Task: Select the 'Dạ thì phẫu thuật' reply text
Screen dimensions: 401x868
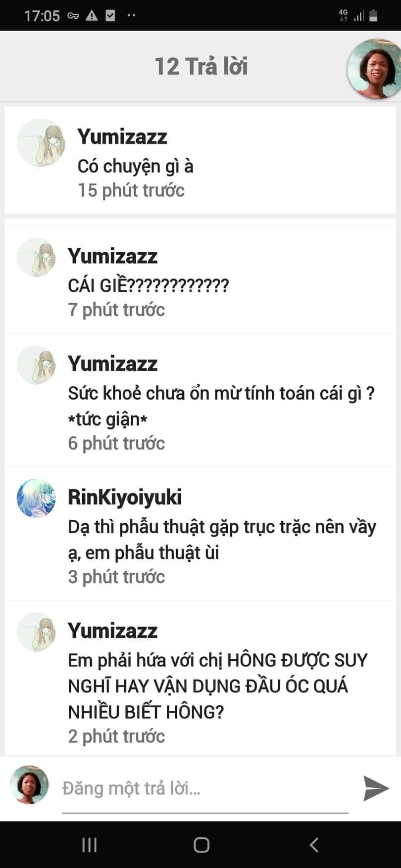Action: pyautogui.click(x=222, y=540)
